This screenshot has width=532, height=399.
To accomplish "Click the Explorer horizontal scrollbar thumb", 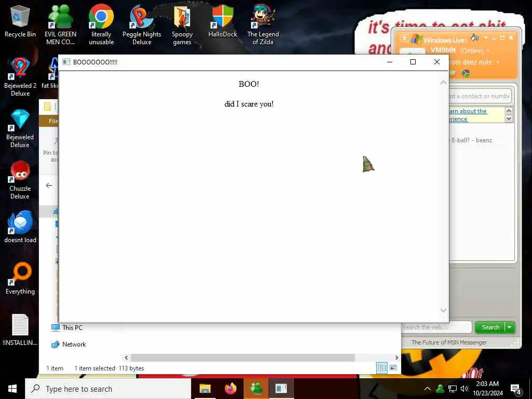I will pos(243,357).
